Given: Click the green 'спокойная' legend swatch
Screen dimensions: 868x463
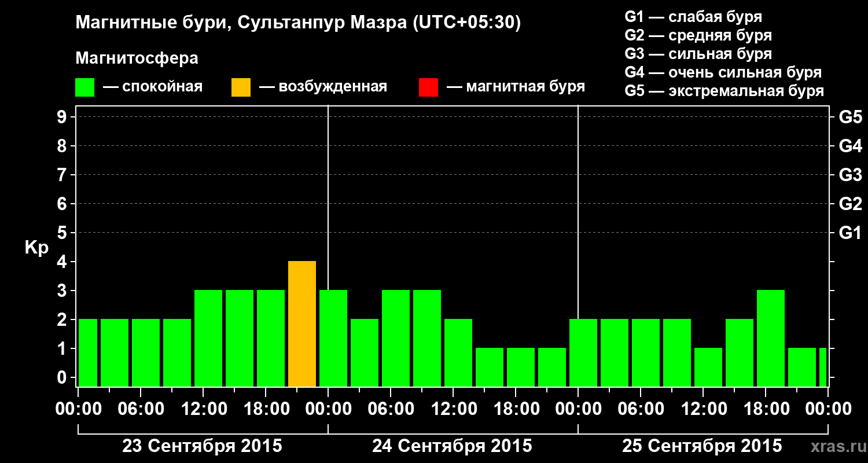Looking at the screenshot, I should tap(85, 87).
